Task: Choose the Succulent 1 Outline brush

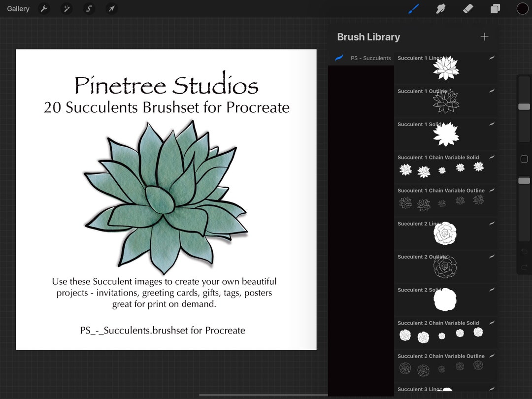Action: click(x=445, y=101)
